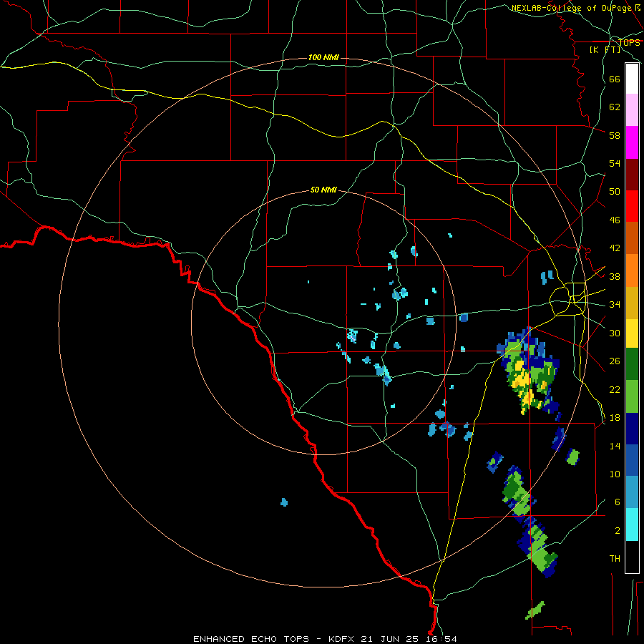
Task: Click the 'TH' threshold label
Action: point(615,559)
